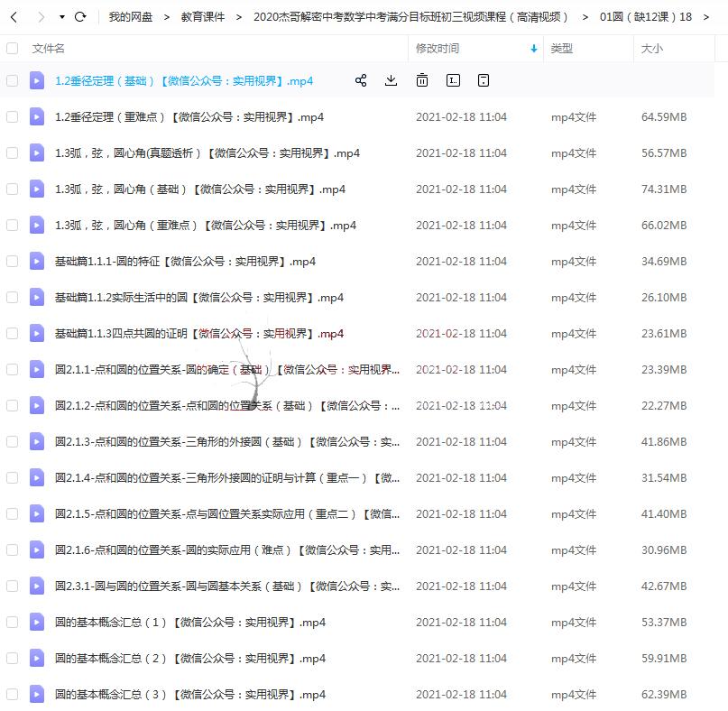The height and width of the screenshot is (711, 728).
Task: Download the 1.2垂径定理（基础）file
Action: tap(391, 80)
